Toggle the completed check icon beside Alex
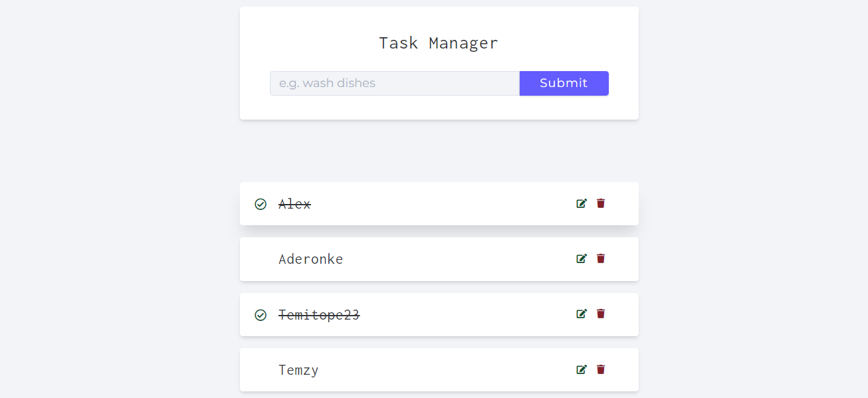This screenshot has height=398, width=868. 261,204
